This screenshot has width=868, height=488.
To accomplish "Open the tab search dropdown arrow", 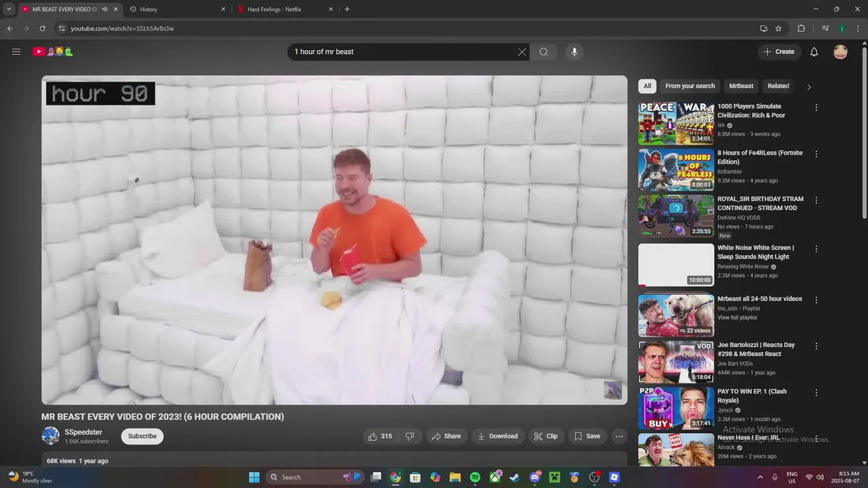I will pos(9,9).
